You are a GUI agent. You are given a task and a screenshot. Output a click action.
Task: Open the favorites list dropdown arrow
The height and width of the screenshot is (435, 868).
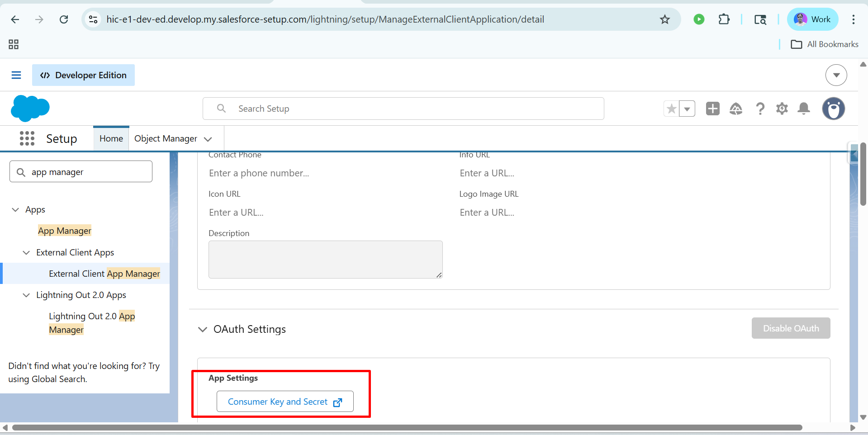pos(687,109)
